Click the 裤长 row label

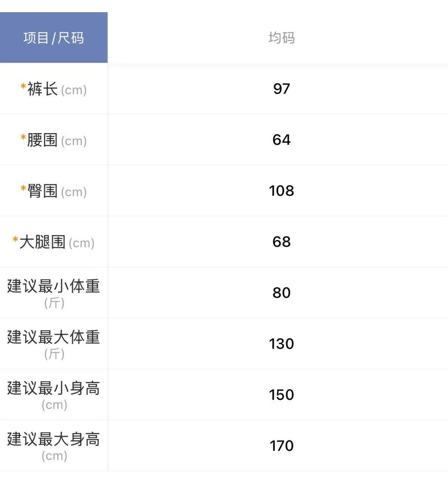[42, 89]
